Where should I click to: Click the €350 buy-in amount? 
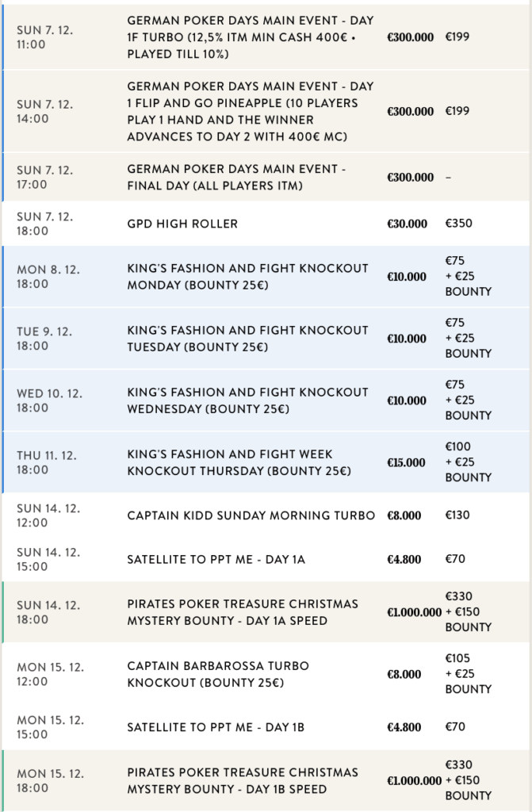click(458, 224)
